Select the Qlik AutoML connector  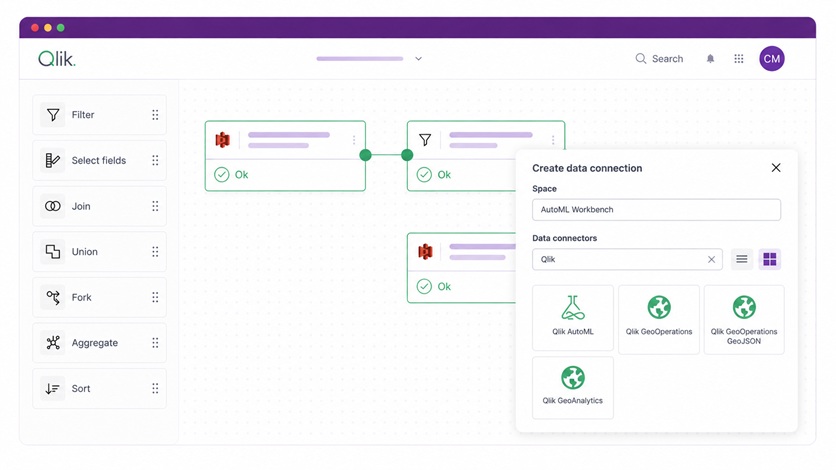(x=573, y=318)
